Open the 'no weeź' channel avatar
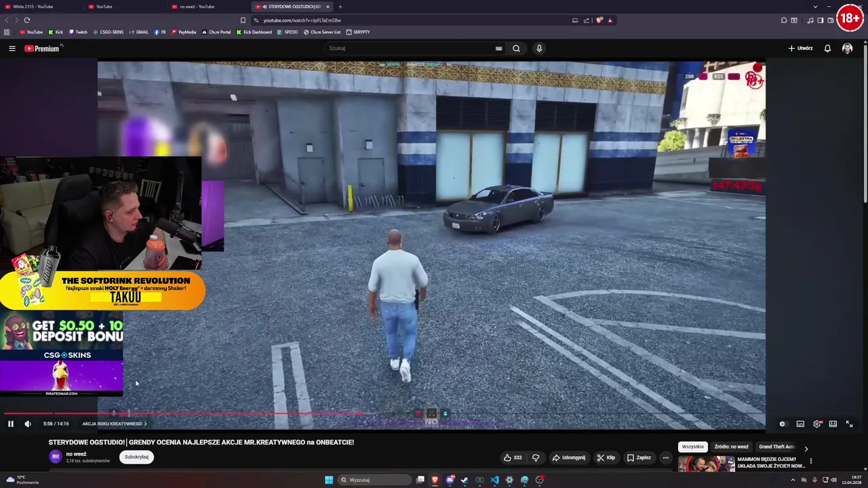This screenshot has width=868, height=488. (56, 457)
